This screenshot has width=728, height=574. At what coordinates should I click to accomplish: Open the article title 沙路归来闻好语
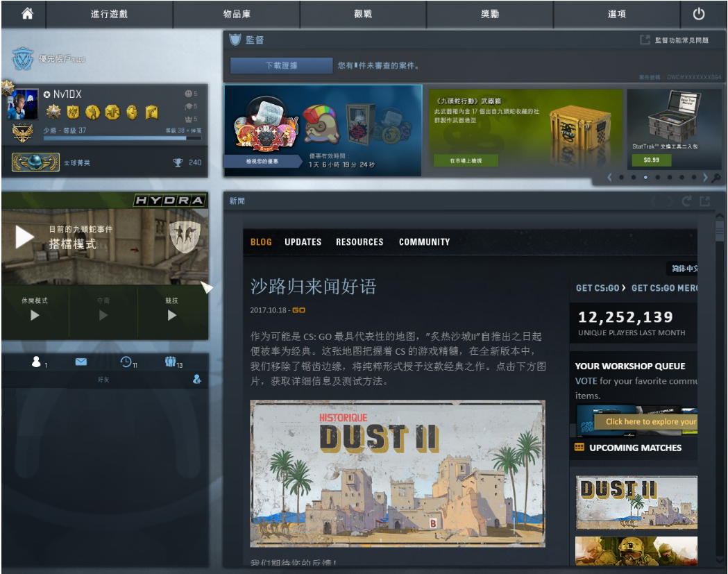[314, 286]
